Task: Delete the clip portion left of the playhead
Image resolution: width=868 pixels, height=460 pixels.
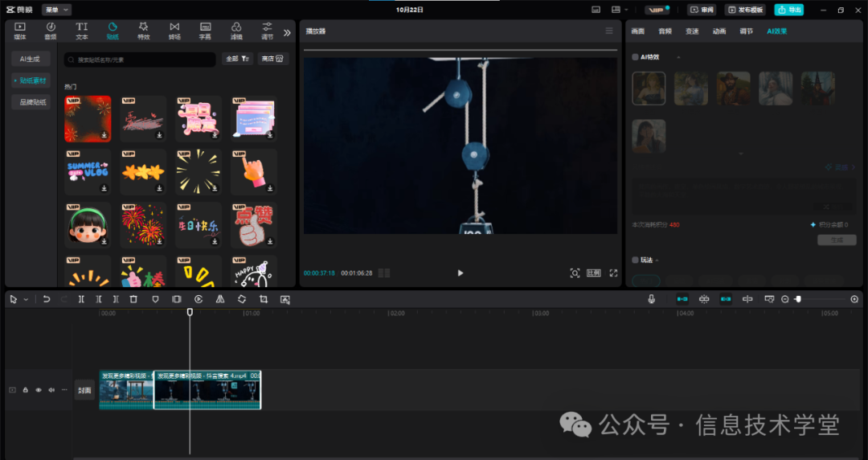Action: click(x=99, y=299)
